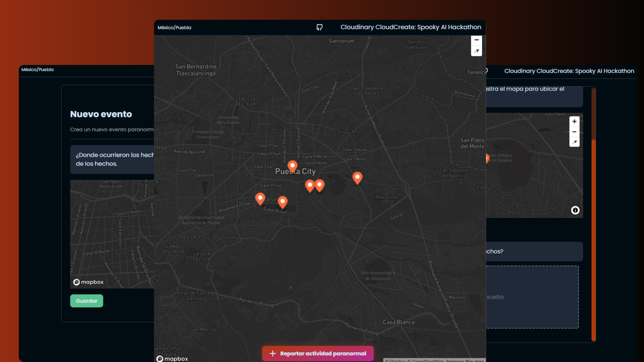Click Reportar actividad paranormal button
The image size is (644, 362).
[318, 353]
